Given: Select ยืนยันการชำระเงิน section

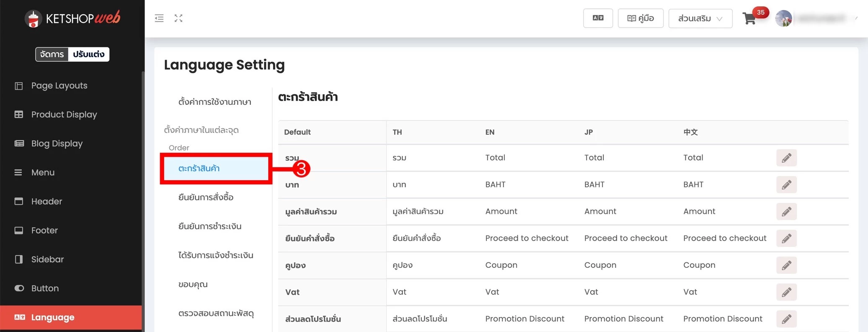Looking at the screenshot, I should pos(210,226).
